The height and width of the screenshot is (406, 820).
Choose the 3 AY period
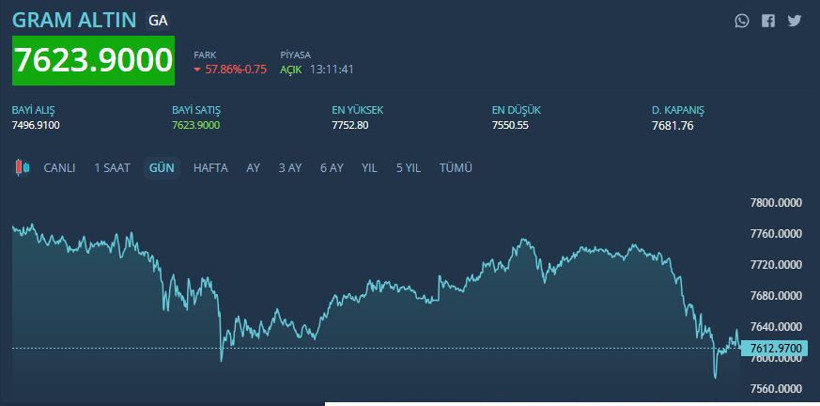290,168
